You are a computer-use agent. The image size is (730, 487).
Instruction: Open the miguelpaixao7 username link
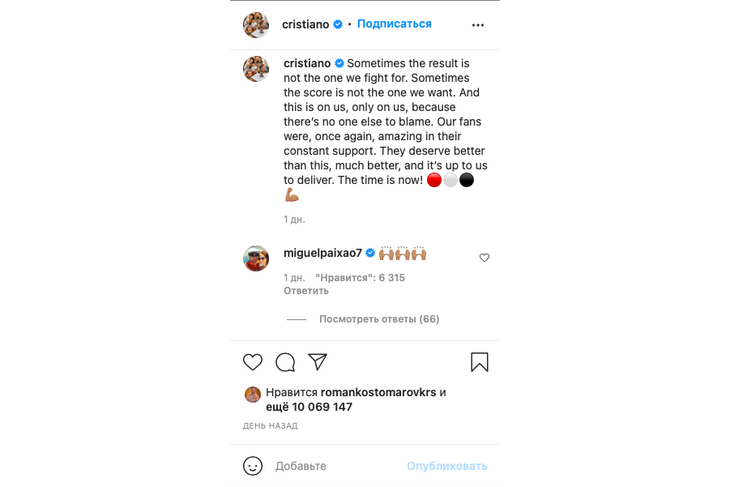(x=323, y=253)
